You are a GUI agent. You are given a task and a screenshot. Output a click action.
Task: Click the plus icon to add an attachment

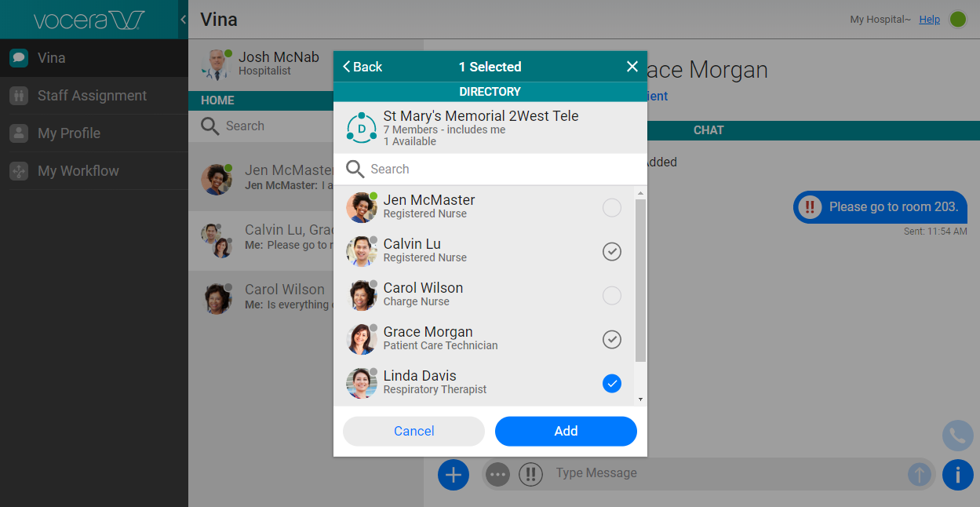[454, 474]
